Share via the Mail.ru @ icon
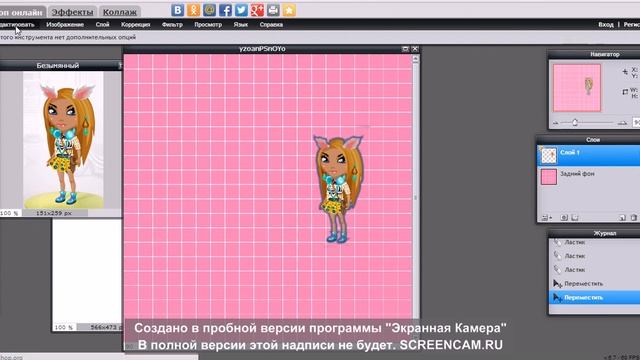640x360 pixels. [209, 10]
